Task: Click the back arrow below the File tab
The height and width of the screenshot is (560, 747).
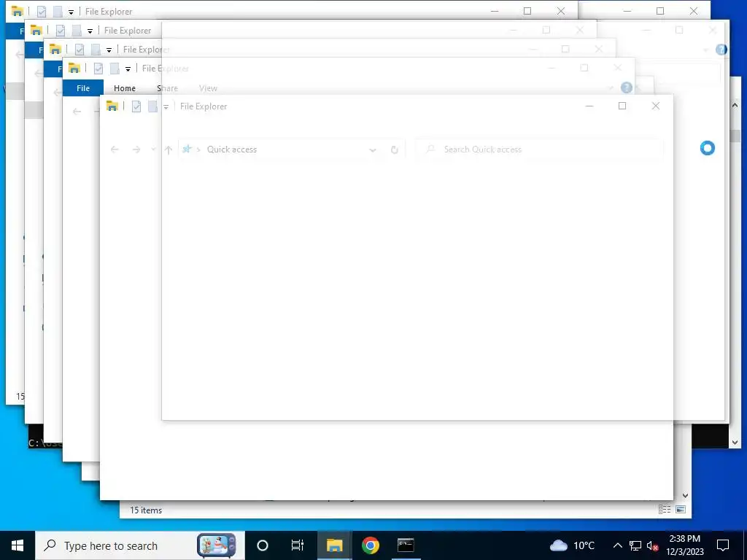Action: pyautogui.click(x=77, y=112)
